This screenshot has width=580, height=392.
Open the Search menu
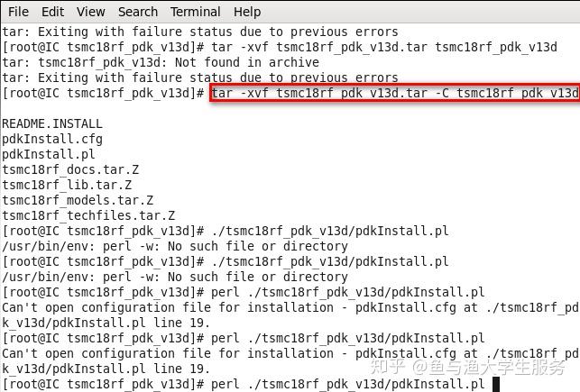(137, 12)
